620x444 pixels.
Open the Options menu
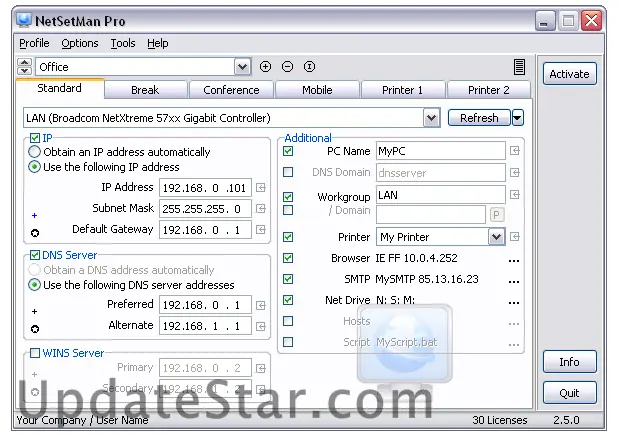(79, 43)
